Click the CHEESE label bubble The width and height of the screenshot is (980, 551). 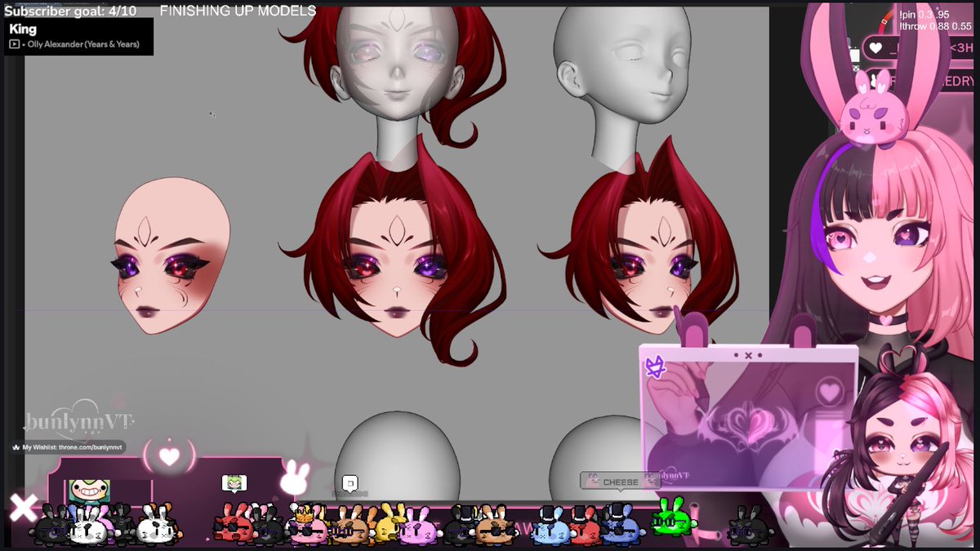click(x=621, y=482)
